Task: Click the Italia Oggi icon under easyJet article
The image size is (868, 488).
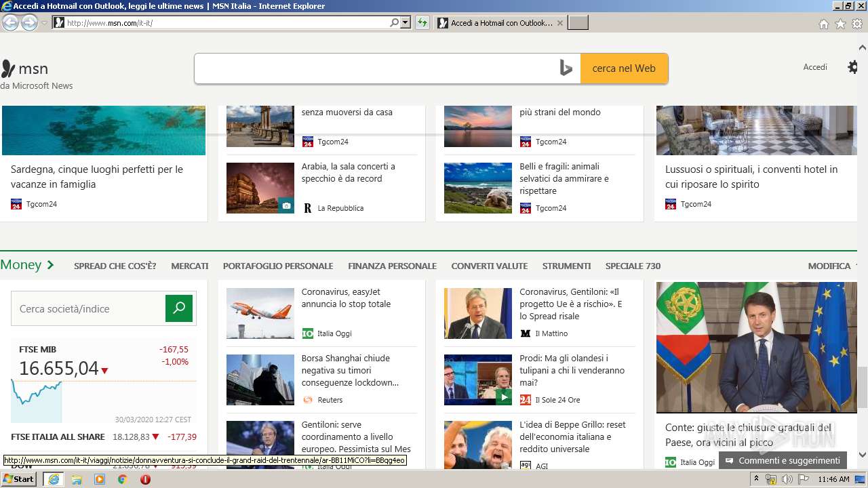Action: point(307,333)
